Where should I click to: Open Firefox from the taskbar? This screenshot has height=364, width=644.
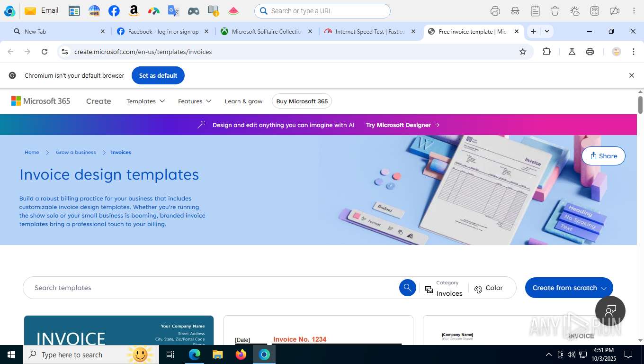click(x=241, y=355)
